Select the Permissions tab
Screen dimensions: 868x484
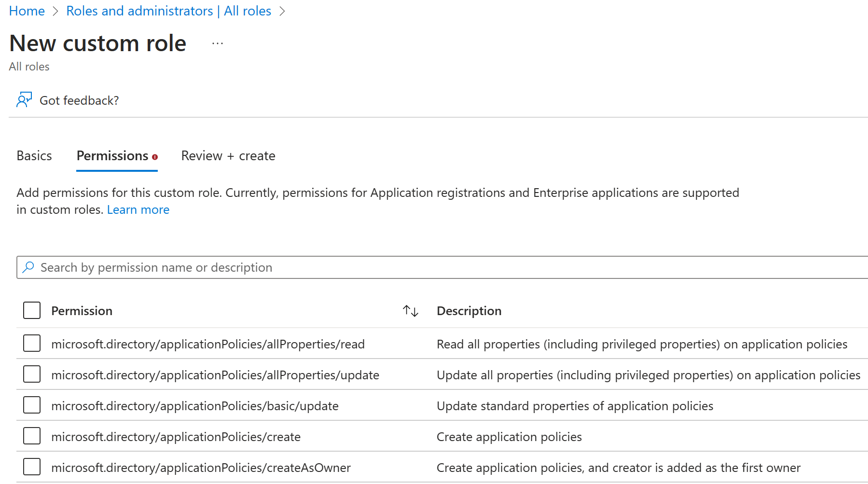(x=112, y=156)
